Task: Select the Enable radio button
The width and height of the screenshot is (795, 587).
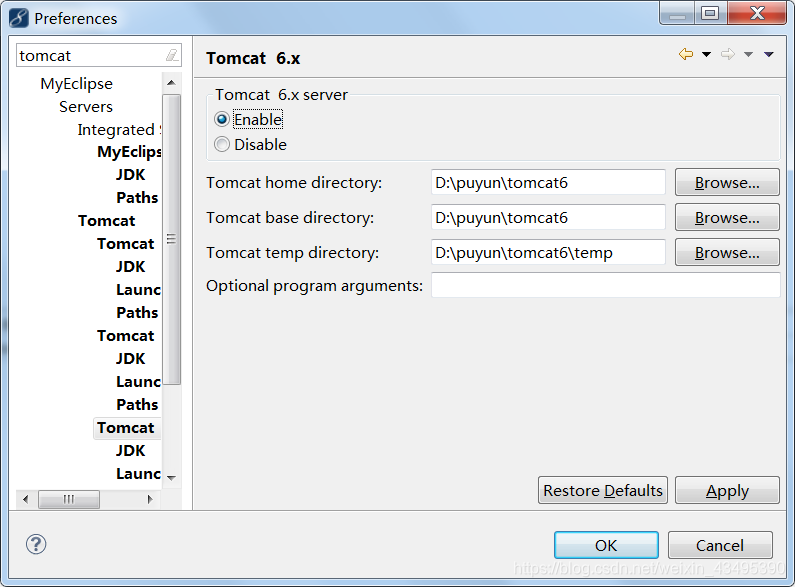Action: tap(222, 119)
